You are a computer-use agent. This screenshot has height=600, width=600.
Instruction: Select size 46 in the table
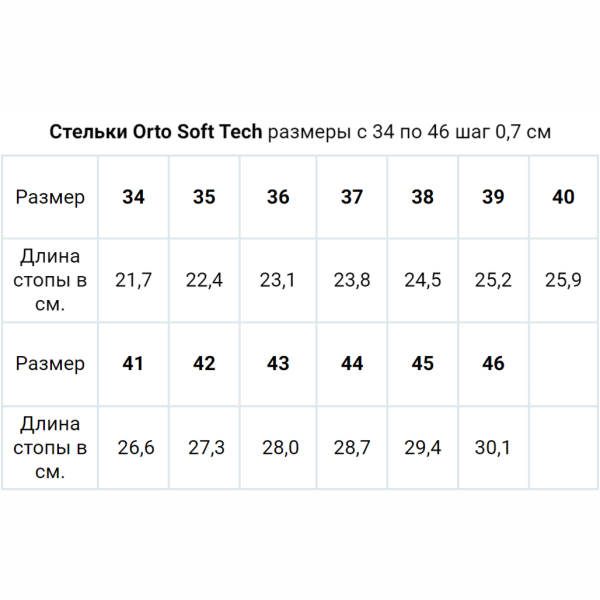click(x=493, y=363)
